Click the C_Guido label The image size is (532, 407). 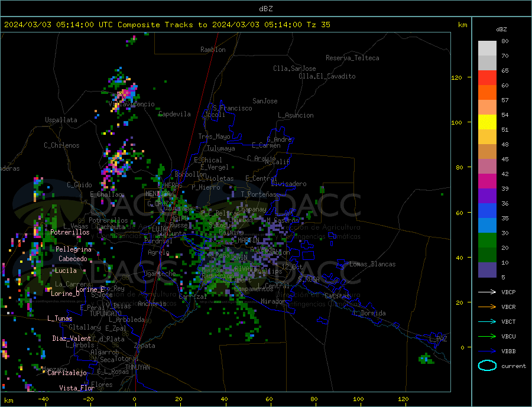(x=79, y=185)
